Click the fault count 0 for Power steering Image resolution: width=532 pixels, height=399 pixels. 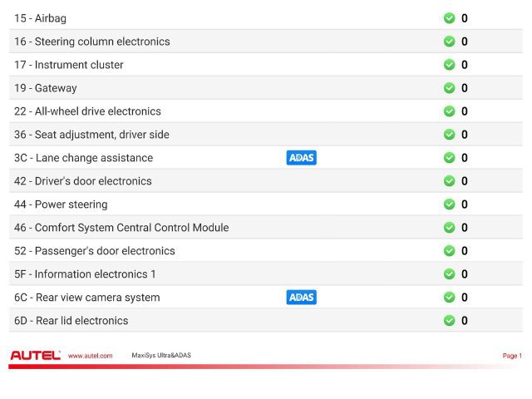(465, 204)
